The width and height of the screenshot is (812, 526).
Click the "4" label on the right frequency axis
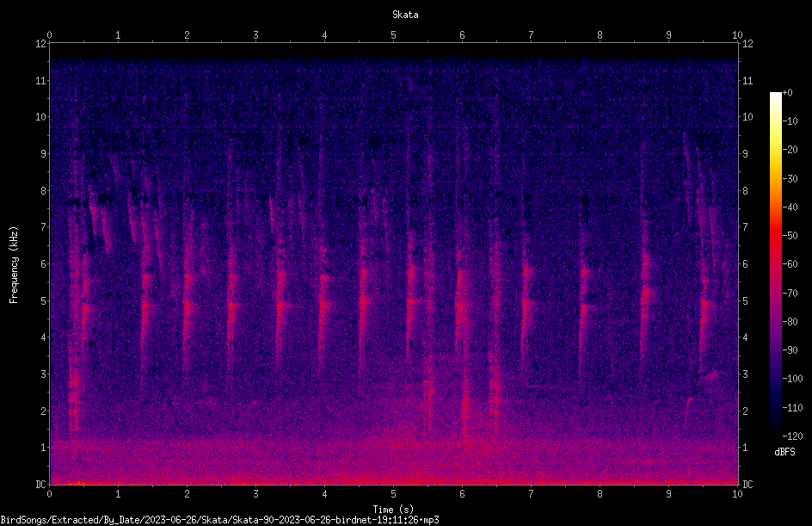[x=745, y=337]
